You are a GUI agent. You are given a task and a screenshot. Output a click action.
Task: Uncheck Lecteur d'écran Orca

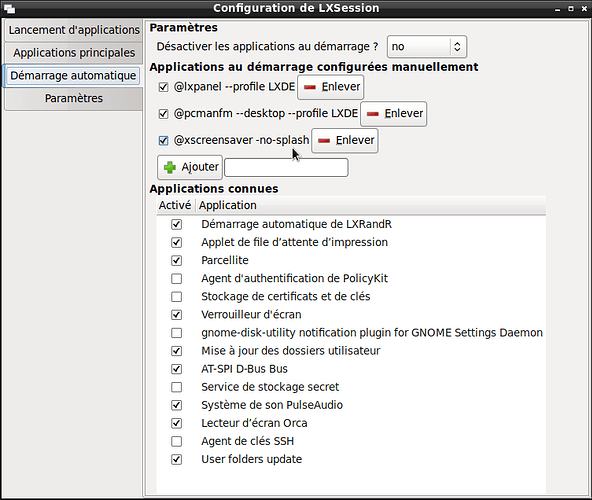pyautogui.click(x=176, y=423)
